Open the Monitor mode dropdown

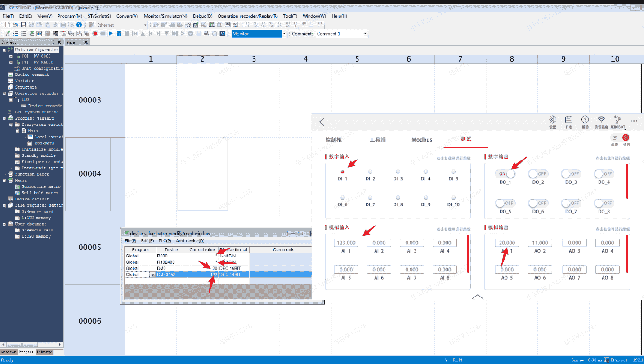pos(284,34)
